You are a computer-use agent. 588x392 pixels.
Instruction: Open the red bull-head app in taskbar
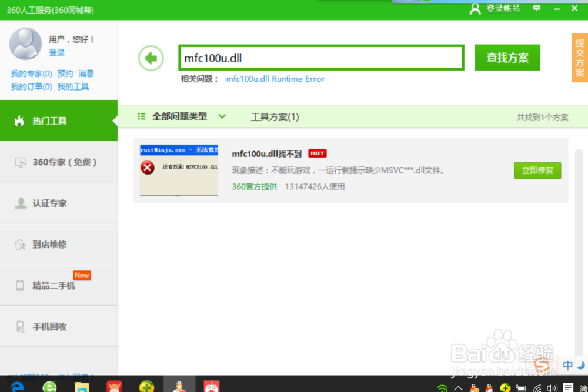coord(115,386)
